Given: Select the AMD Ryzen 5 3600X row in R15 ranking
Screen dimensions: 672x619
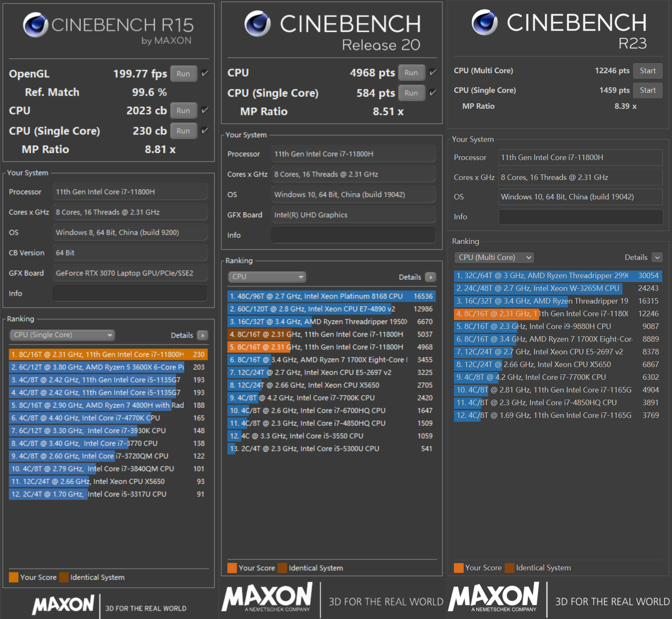Looking at the screenshot, I should tap(108, 367).
